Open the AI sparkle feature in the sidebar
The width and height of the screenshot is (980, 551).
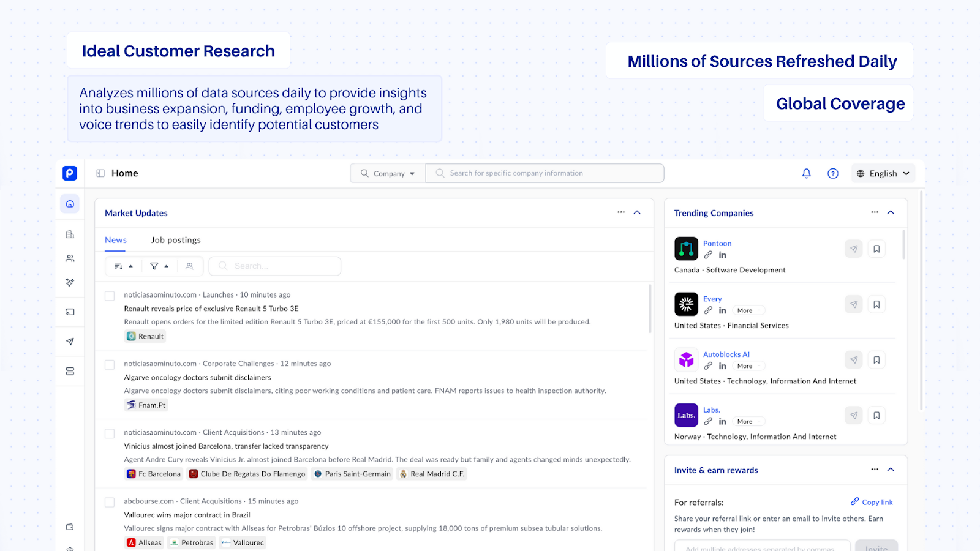coord(69,282)
